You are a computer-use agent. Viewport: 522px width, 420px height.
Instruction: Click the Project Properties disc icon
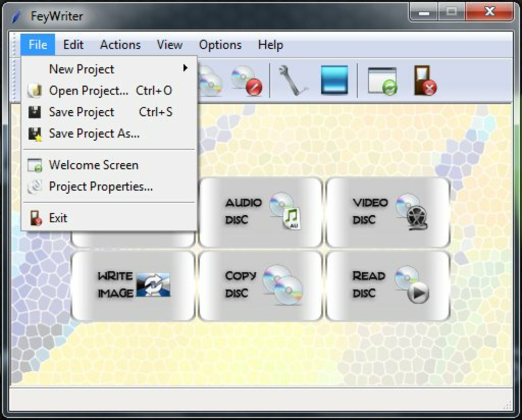point(35,187)
